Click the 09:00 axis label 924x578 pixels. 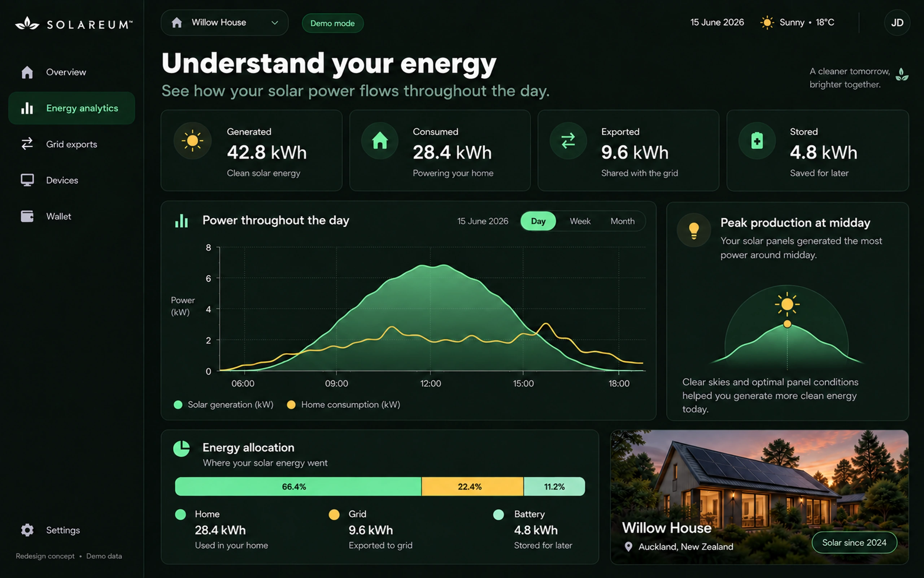(336, 383)
